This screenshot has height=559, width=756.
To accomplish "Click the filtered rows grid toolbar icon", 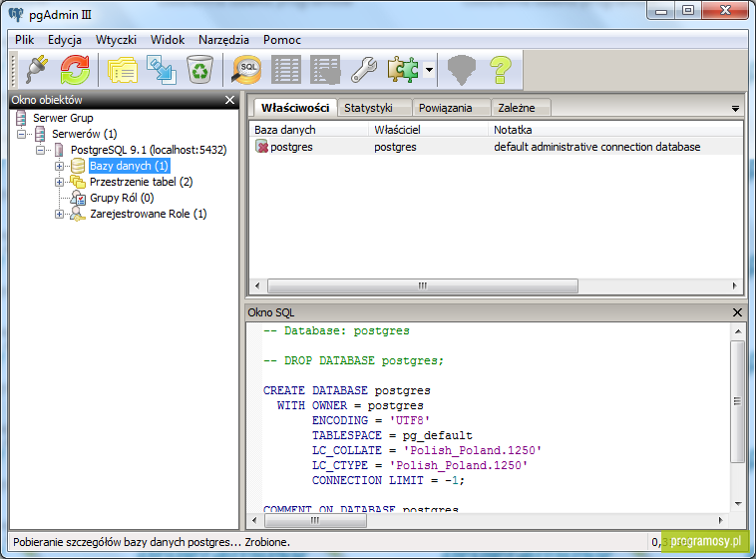I will point(325,70).
